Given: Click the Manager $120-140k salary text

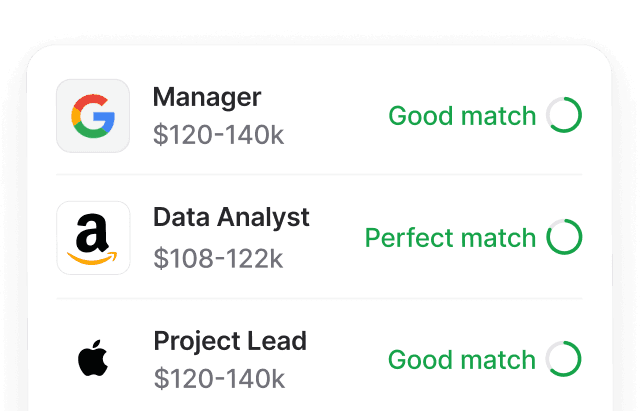Looking at the screenshot, I should [219, 135].
